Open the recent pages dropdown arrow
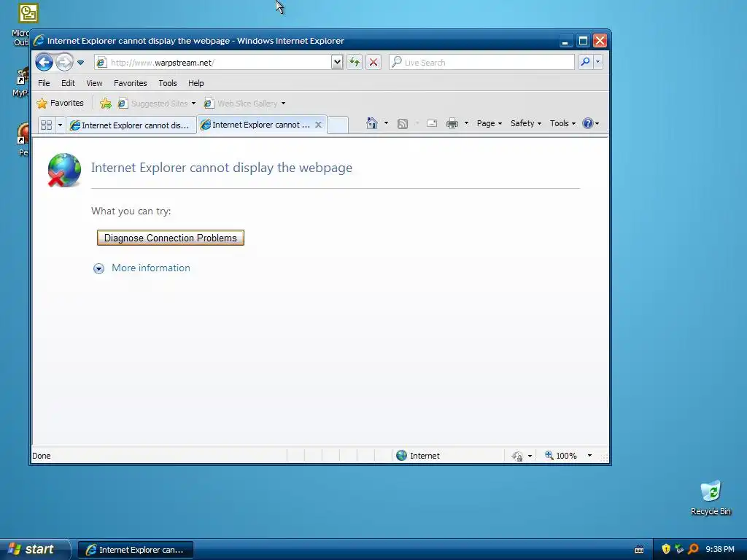This screenshot has width=747, height=560. pos(80,63)
